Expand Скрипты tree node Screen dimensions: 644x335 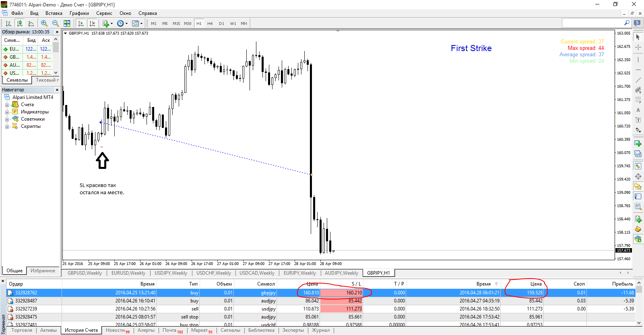click(x=7, y=127)
